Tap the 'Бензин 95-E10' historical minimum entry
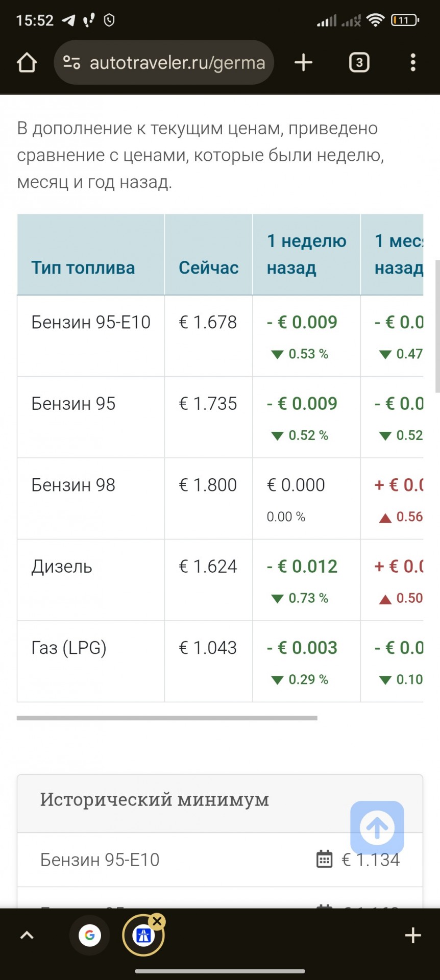This screenshot has height=980, width=440. (220, 860)
